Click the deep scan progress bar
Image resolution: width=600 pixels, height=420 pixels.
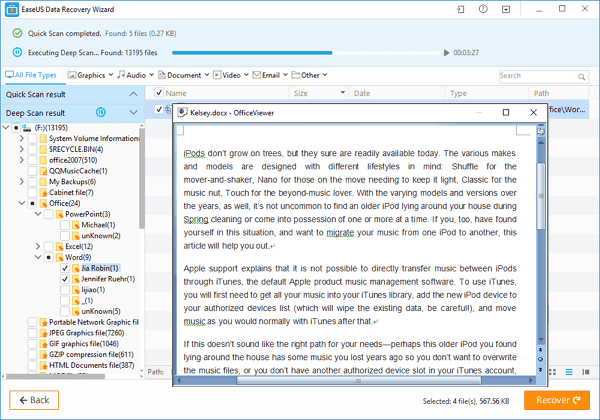pyautogui.click(x=306, y=53)
